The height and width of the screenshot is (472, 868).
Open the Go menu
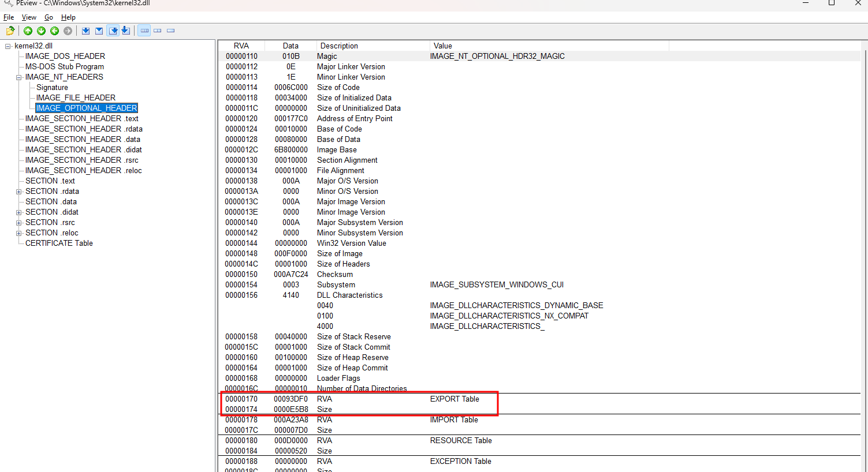coord(49,17)
